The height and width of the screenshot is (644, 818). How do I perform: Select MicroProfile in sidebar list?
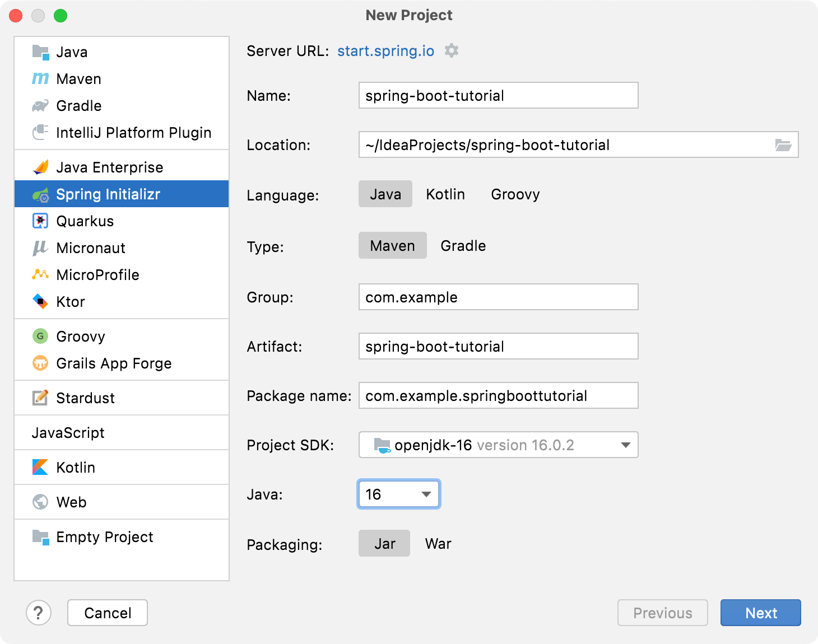(122, 275)
